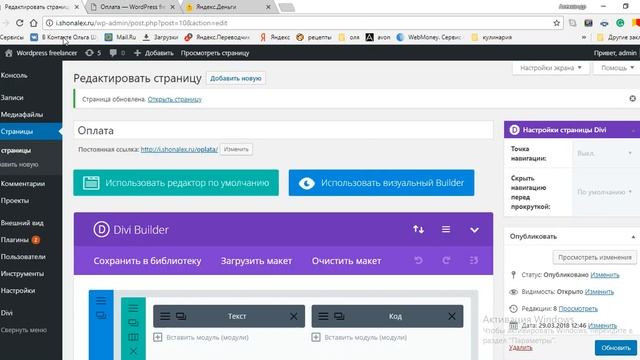Click Просмотреть изменения button

click(595, 258)
